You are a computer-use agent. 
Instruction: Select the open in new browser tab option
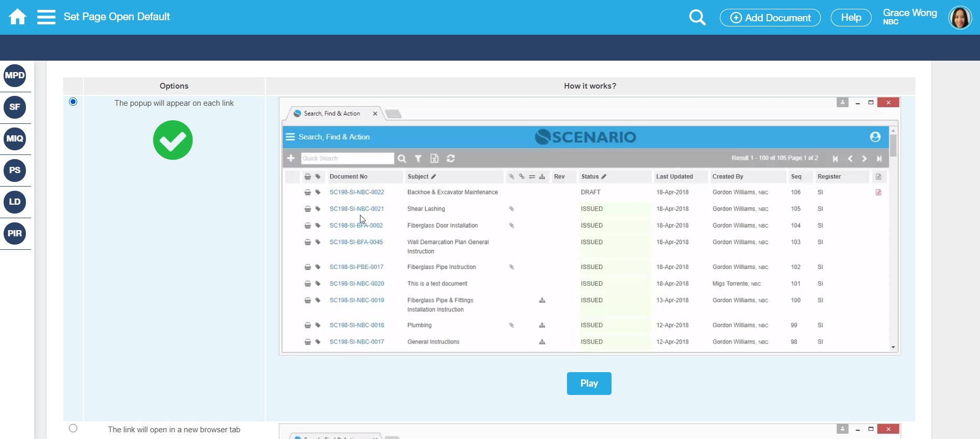tap(73, 428)
